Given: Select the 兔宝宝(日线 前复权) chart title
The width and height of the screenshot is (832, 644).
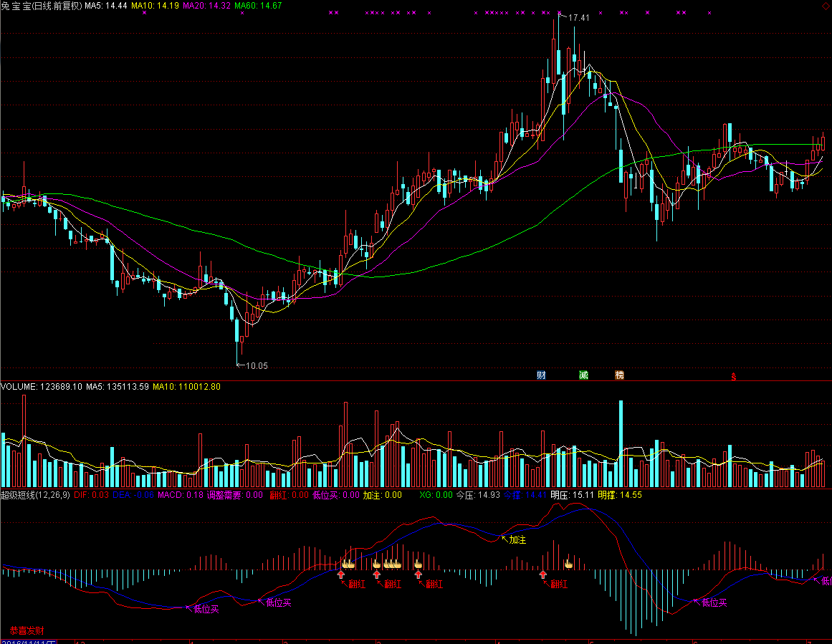Looking at the screenshot, I should point(42,5).
